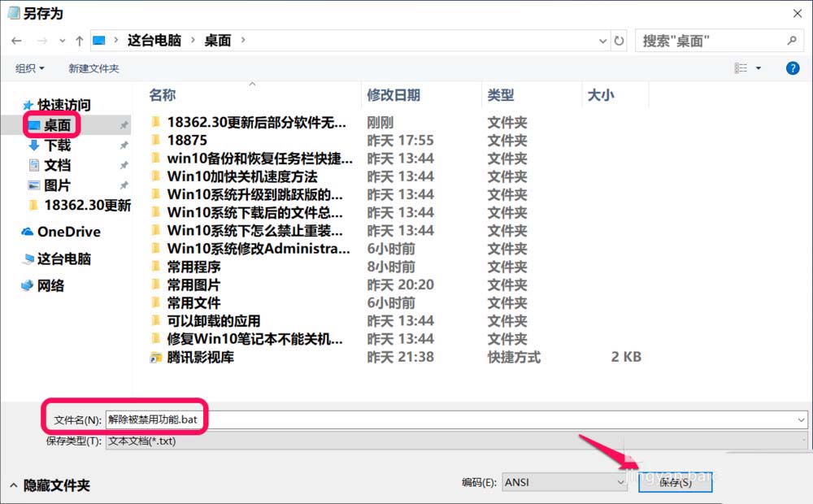813x504 pixels.
Task: Select 下载 in the navigation pane
Action: [x=57, y=146]
